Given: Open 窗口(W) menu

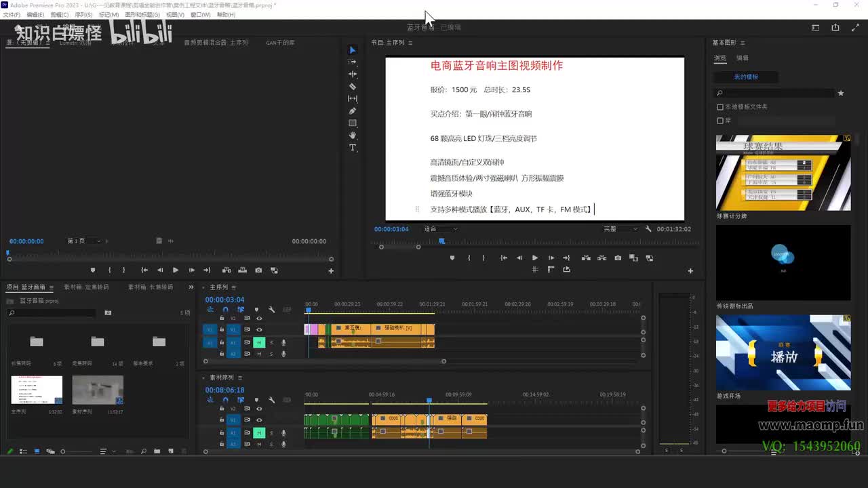Looking at the screenshot, I should click(200, 14).
